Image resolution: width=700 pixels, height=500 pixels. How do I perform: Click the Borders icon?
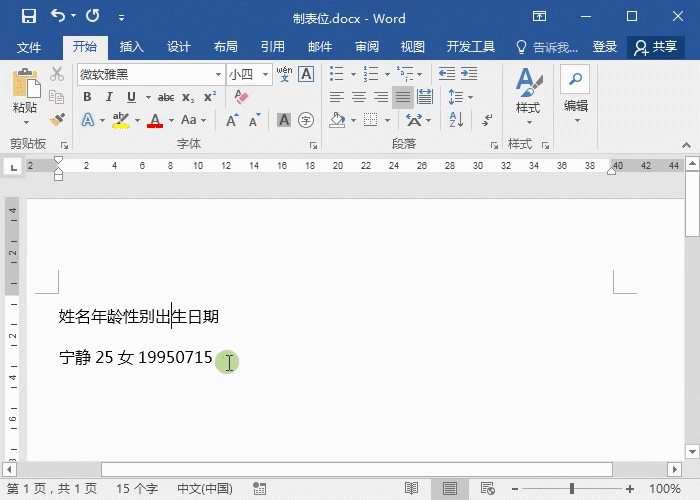pyautogui.click(x=371, y=120)
